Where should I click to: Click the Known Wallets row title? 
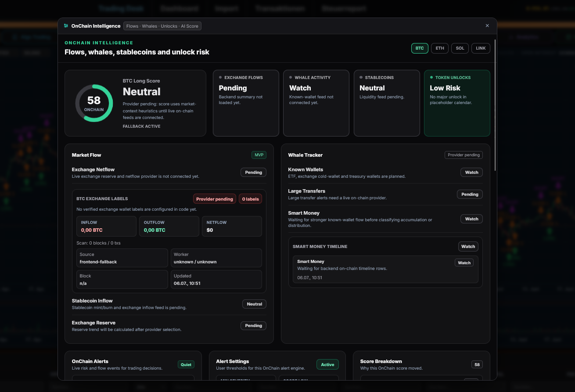click(x=305, y=169)
